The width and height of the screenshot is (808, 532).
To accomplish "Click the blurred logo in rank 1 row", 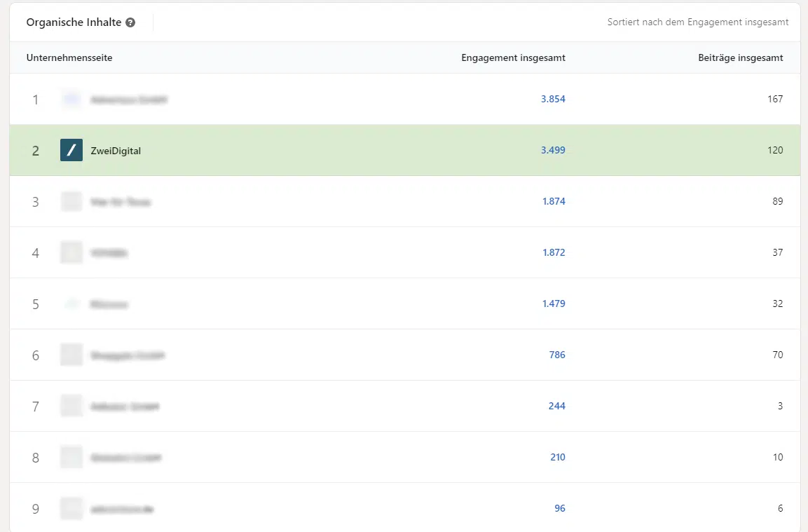I will click(71, 100).
